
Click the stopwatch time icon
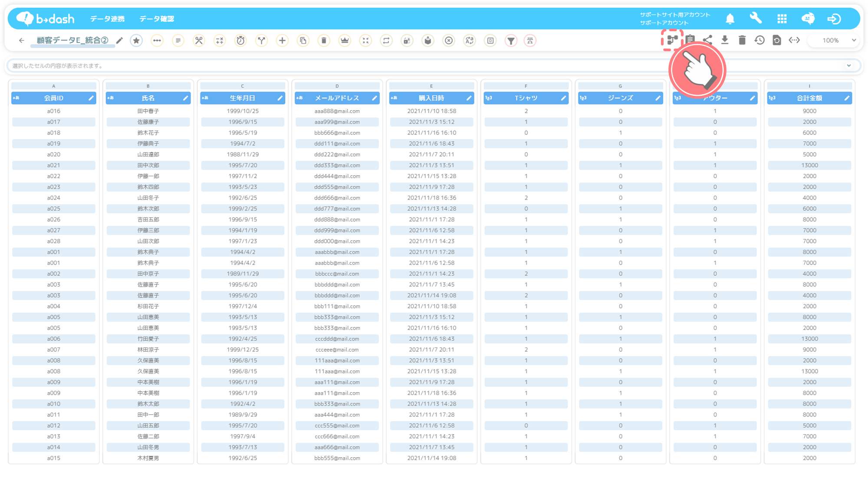[240, 40]
